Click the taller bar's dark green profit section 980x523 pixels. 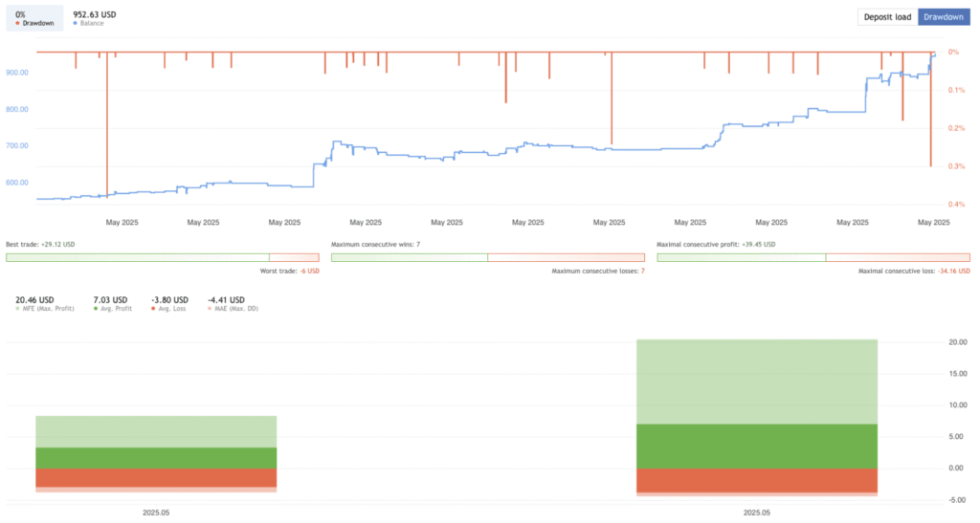(x=756, y=446)
